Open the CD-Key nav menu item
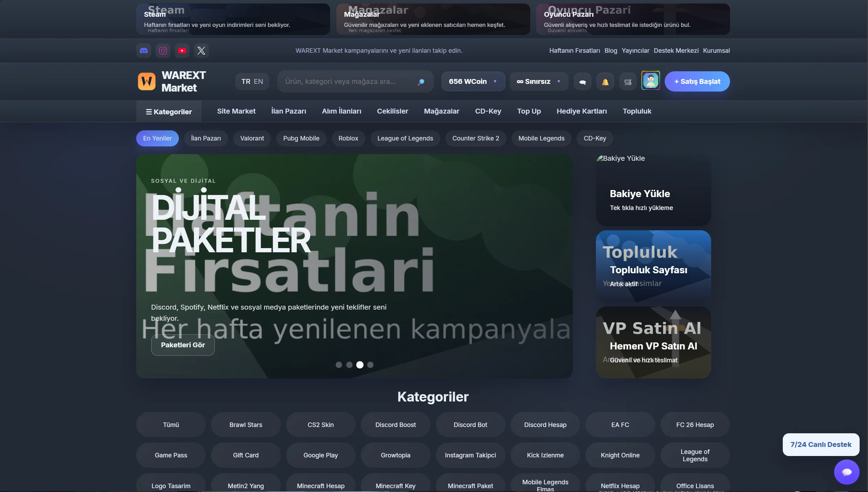Image resolution: width=868 pixels, height=492 pixels. [x=488, y=111]
